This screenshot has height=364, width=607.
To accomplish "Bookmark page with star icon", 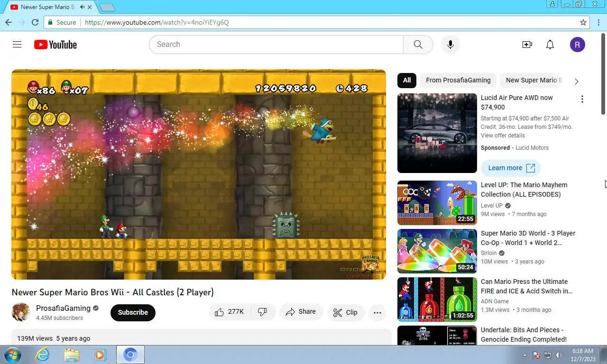I will point(583,22).
